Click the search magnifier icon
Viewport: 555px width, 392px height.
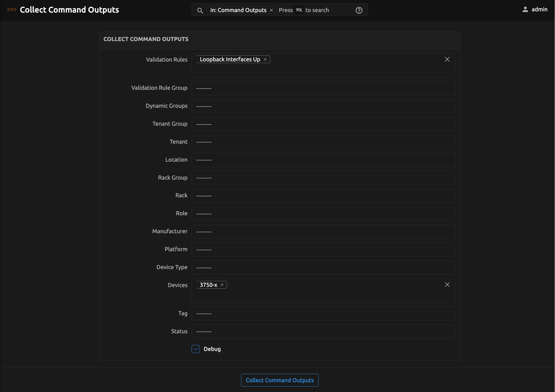tap(200, 10)
